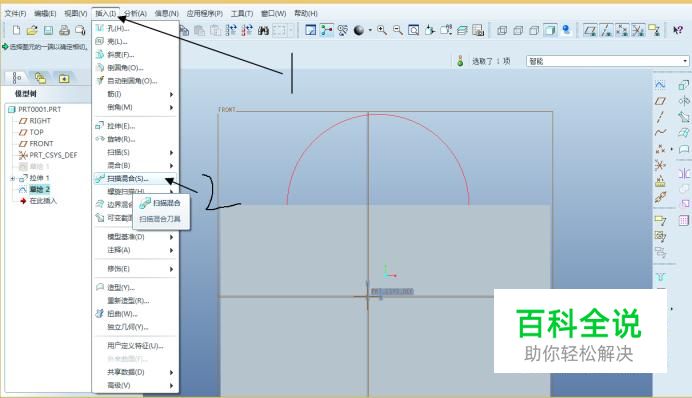692x398 pixels.
Task: Click the Zoom In magnifier
Action: pyautogui.click(x=382, y=30)
